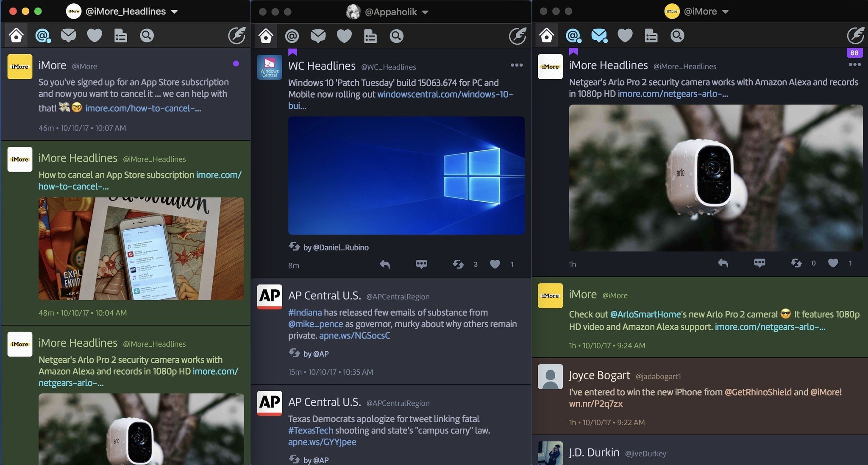Compose new tweet in @Appaholik window
Image resolution: width=868 pixels, height=465 pixels.
click(x=517, y=36)
